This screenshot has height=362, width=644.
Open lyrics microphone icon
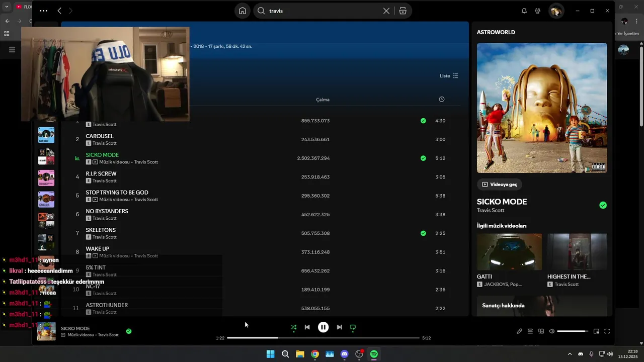519,331
